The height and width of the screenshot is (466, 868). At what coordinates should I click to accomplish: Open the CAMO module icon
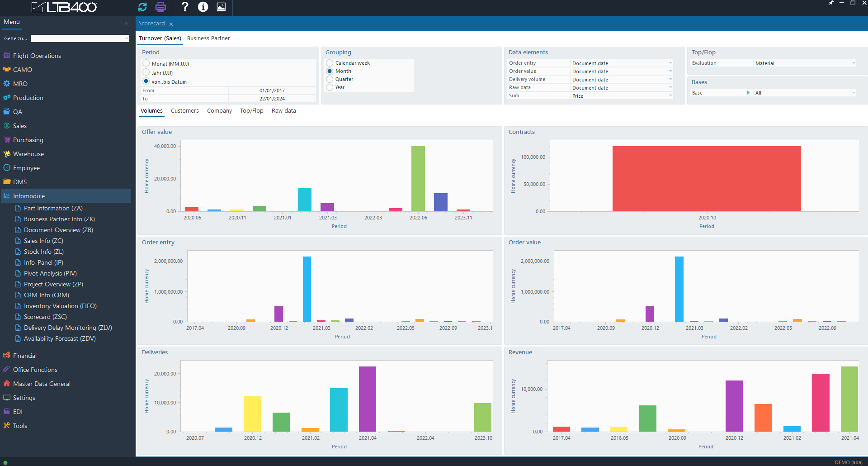pos(7,70)
